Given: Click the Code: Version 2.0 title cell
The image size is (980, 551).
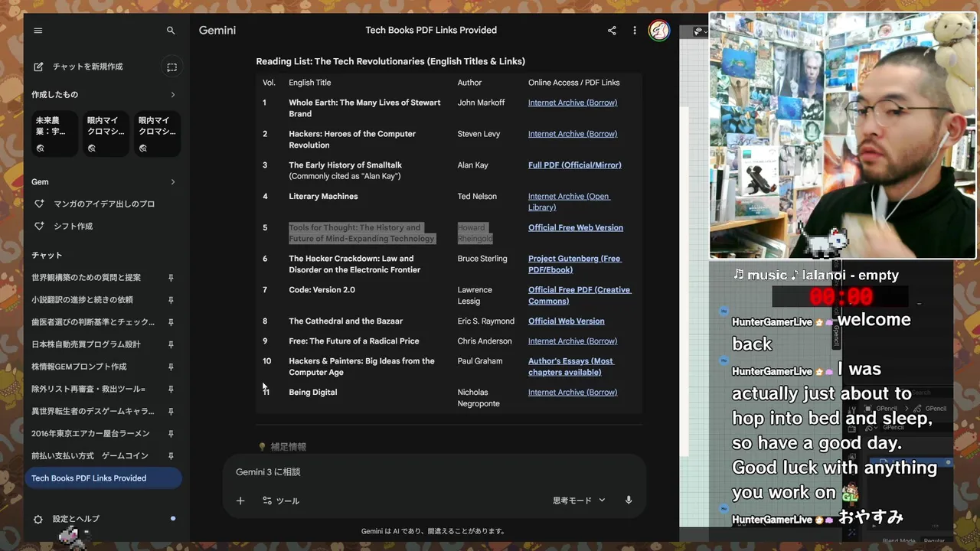Looking at the screenshot, I should (322, 290).
